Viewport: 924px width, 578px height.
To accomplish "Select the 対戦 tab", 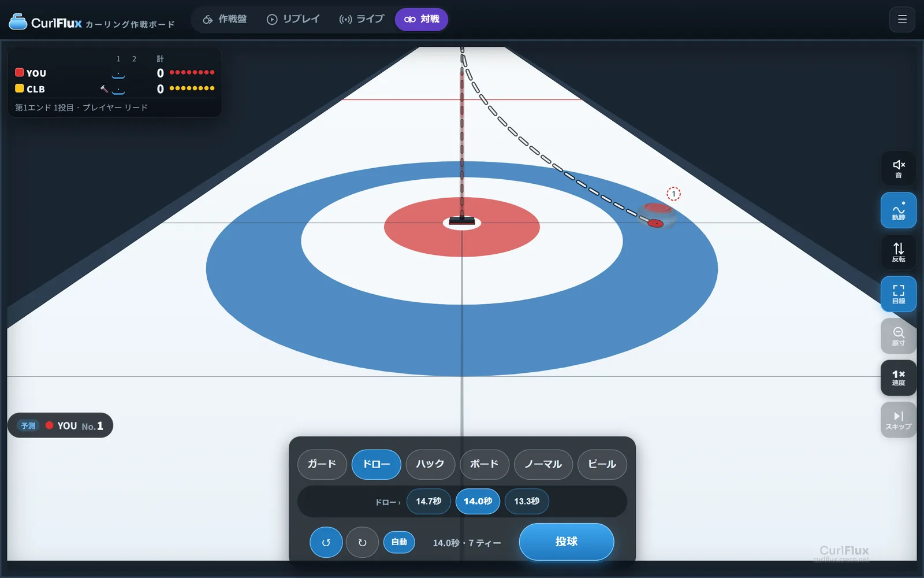I will (422, 20).
